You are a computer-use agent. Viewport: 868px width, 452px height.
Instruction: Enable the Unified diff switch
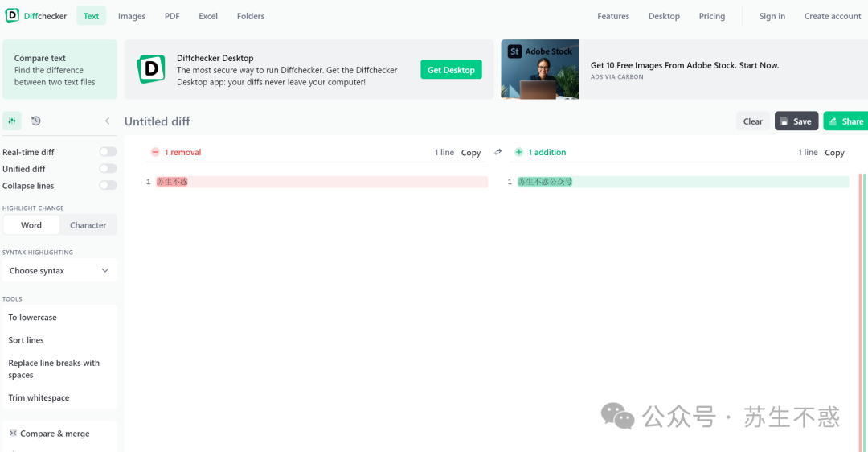(108, 168)
